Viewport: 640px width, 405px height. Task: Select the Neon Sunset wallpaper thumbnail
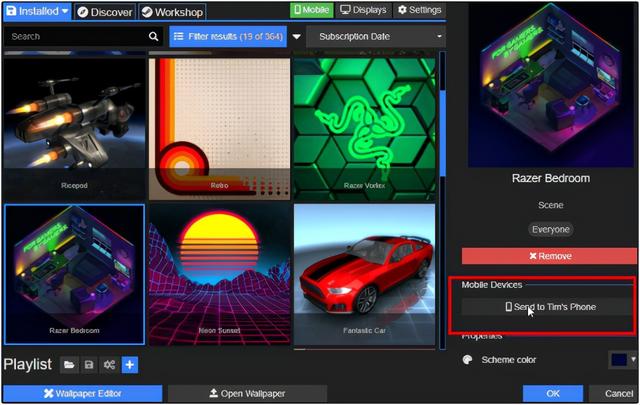[x=219, y=272]
